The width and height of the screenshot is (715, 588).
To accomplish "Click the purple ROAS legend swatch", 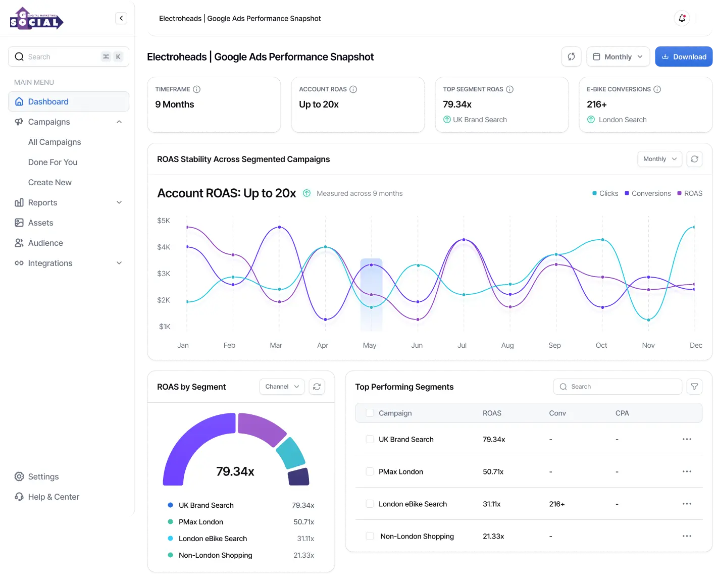I will pos(679,193).
